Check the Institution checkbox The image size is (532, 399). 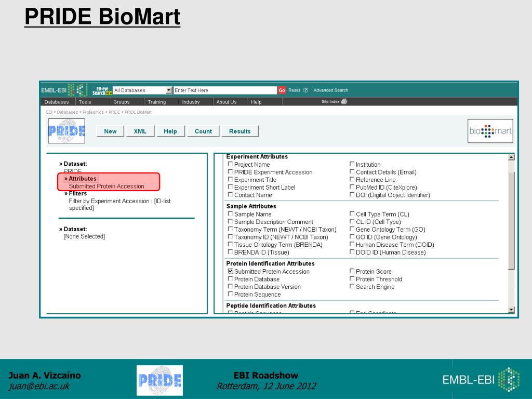tap(352, 164)
